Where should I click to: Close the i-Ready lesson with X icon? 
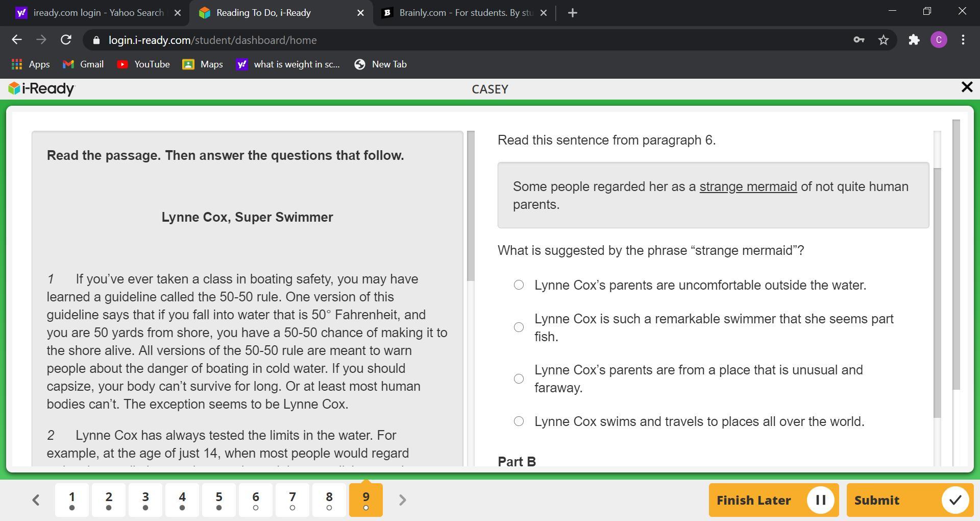(966, 87)
